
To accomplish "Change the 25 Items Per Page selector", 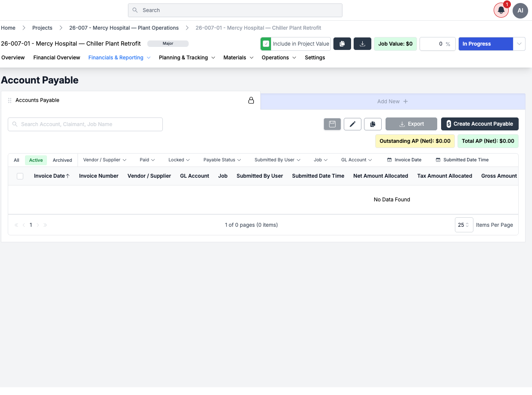I will tap(464, 225).
